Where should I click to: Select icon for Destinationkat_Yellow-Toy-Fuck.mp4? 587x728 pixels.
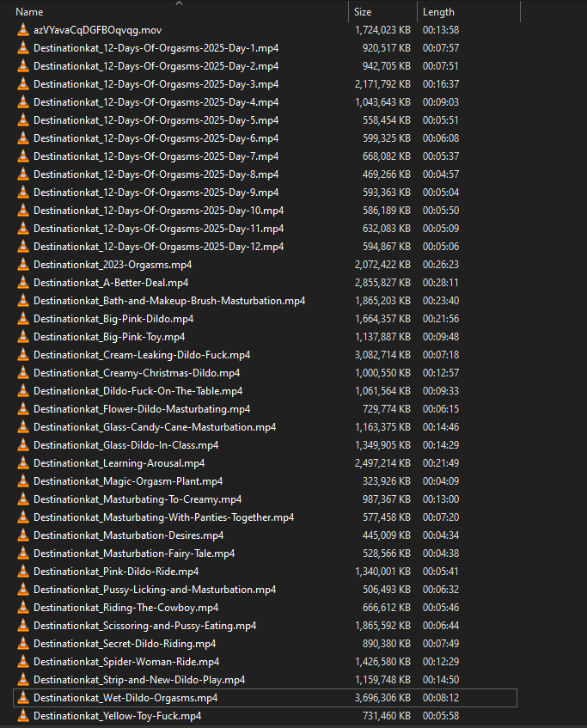tap(22, 716)
